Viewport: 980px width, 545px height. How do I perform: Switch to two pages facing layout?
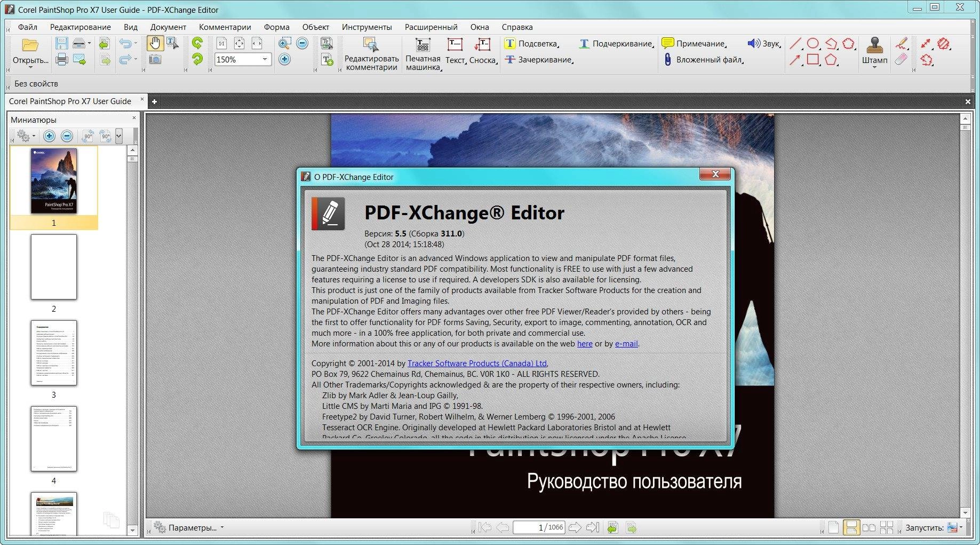(869, 527)
